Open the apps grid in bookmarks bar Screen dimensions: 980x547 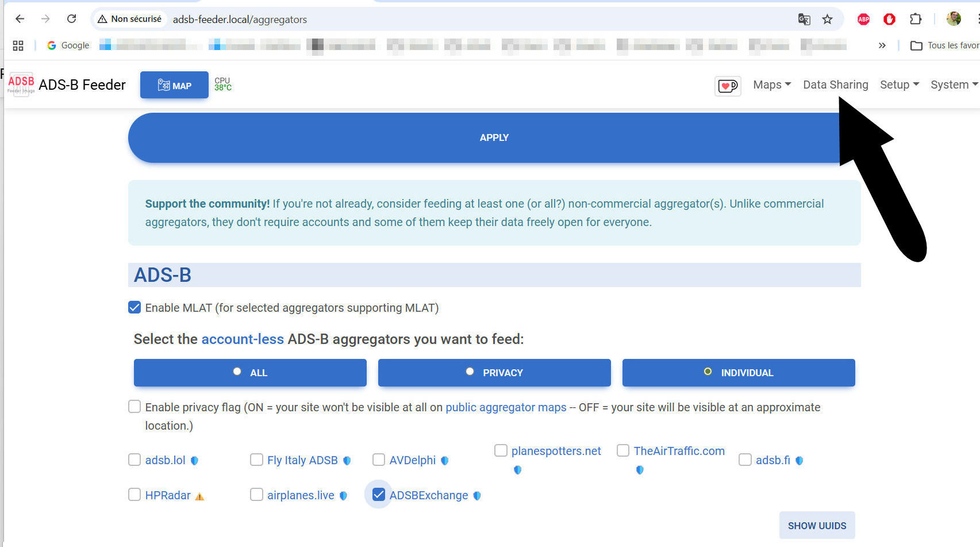18,45
